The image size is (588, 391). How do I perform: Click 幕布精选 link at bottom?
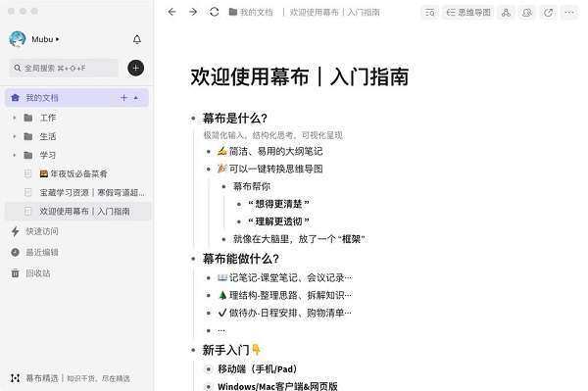tap(42, 378)
